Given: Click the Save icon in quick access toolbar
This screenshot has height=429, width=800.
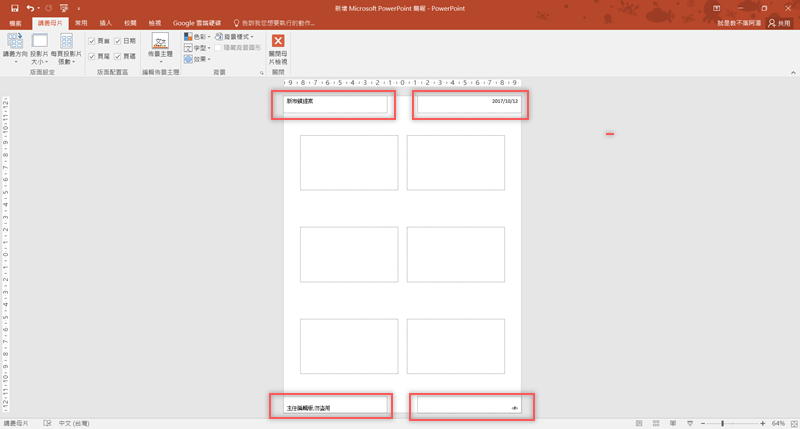Looking at the screenshot, I should (14, 8).
